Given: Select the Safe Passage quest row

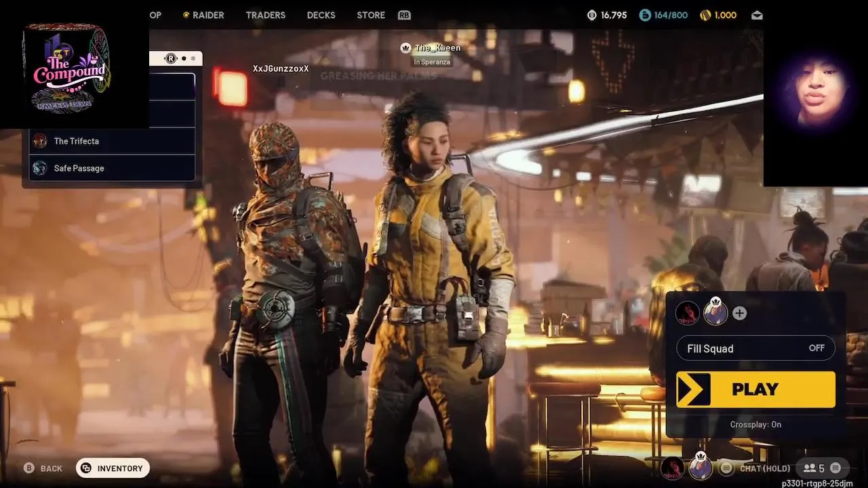Looking at the screenshot, I should (112, 168).
